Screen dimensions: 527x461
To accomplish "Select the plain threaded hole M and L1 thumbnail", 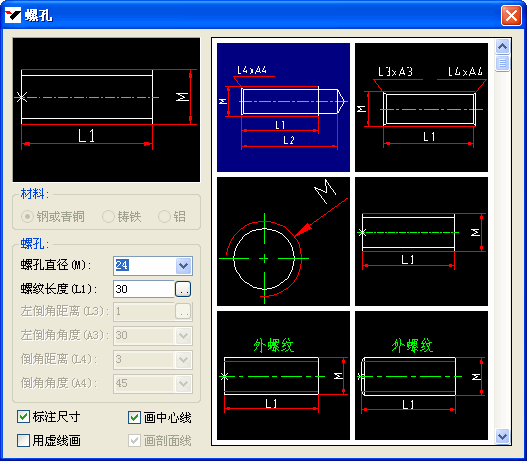I will [x=421, y=242].
